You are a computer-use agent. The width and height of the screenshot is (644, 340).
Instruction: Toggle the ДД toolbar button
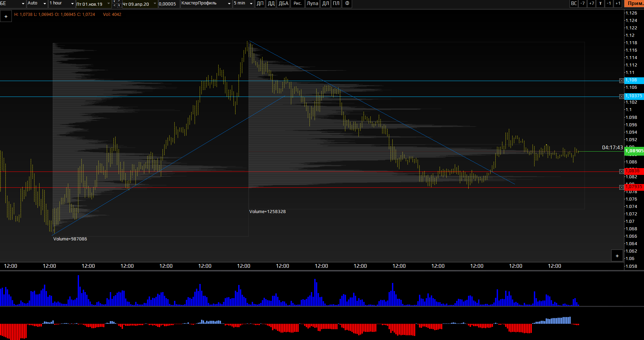[271, 4]
